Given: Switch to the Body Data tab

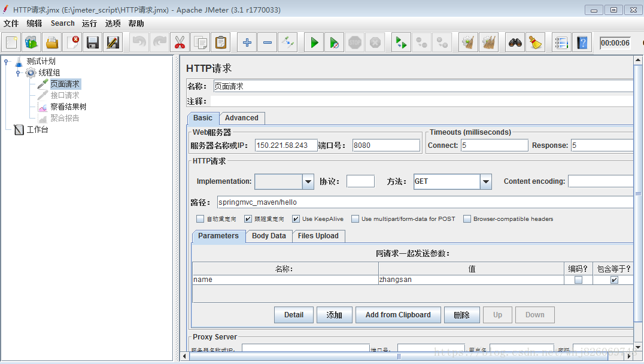Looking at the screenshot, I should click(269, 236).
